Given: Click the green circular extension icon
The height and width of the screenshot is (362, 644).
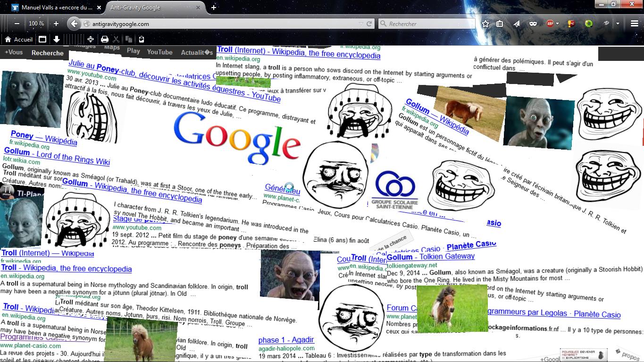Looking at the screenshot, I should click(589, 24).
